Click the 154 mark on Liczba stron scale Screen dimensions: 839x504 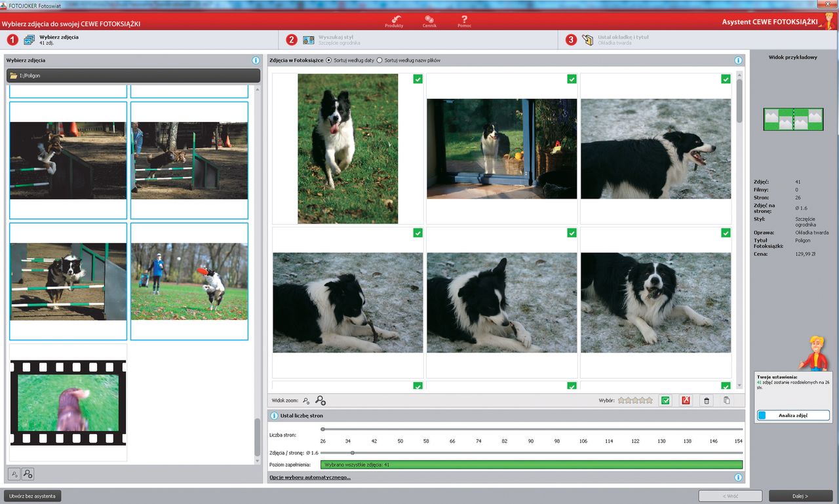click(x=739, y=441)
